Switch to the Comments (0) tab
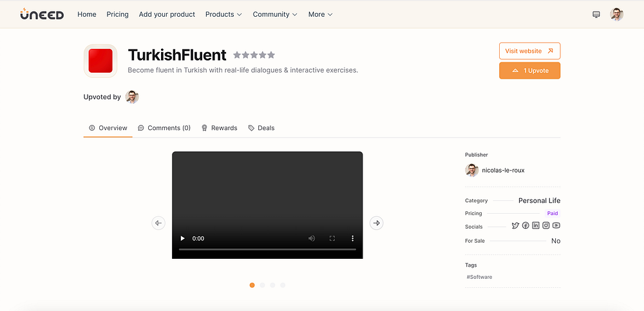The height and width of the screenshot is (311, 644). [x=164, y=127]
